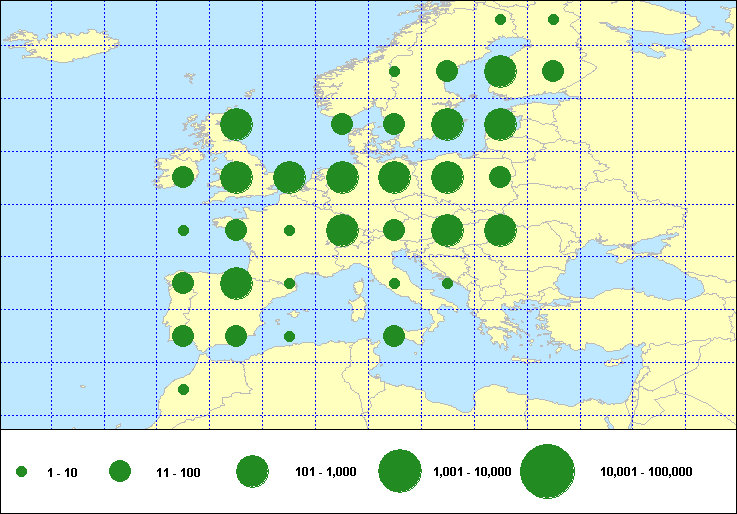Select the 101 - 1,000 legend circle
Image resolution: width=737 pixels, height=514 pixels.
252,472
